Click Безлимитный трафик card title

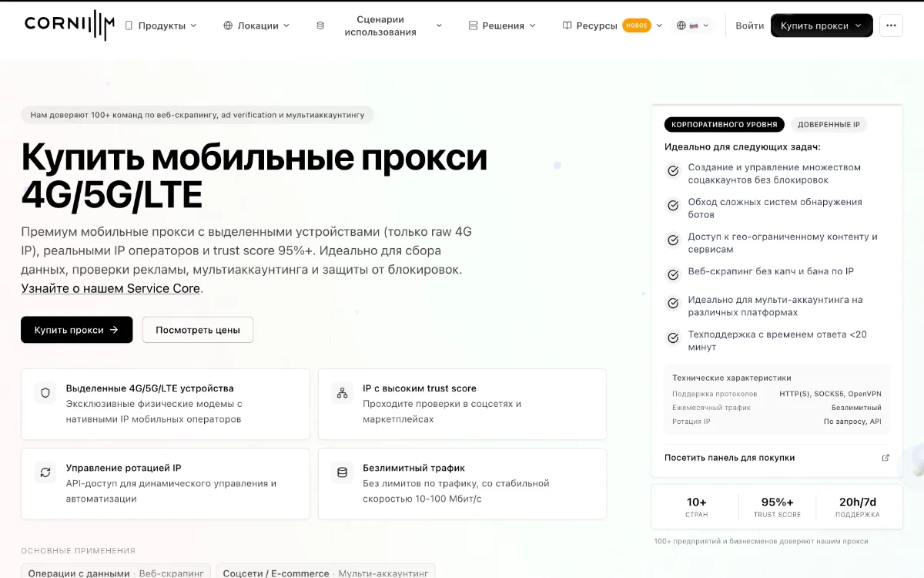(x=414, y=468)
